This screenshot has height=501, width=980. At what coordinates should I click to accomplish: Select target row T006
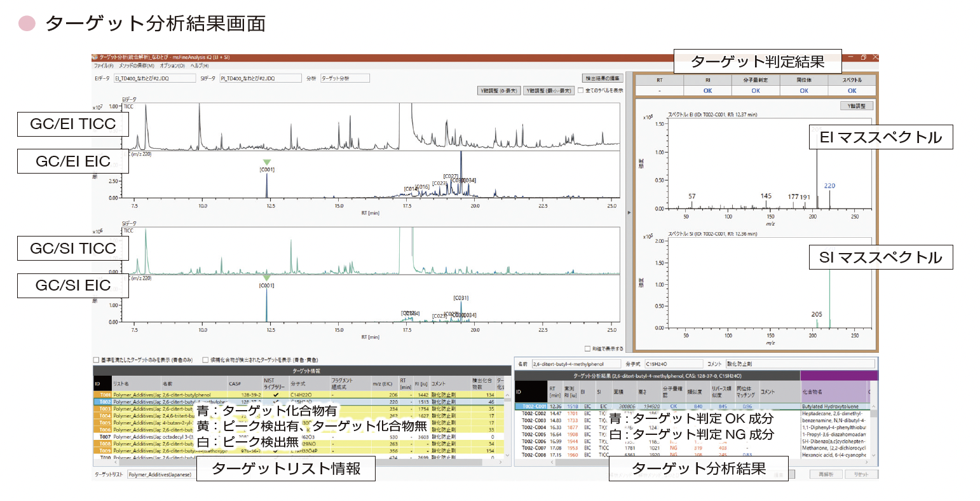298,430
